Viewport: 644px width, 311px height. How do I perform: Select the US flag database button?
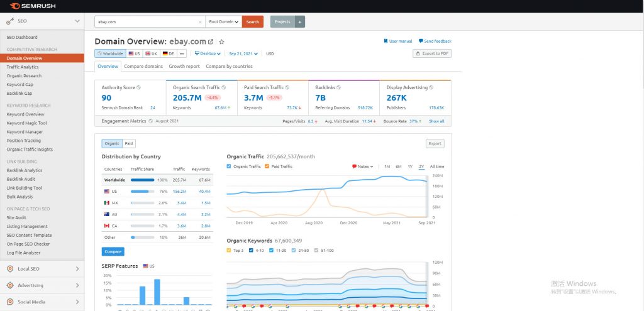pyautogui.click(x=135, y=53)
